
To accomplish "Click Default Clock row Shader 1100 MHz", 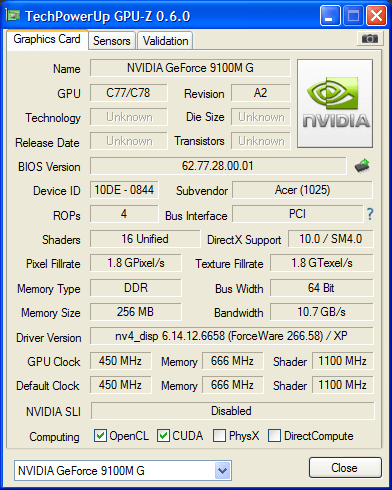I will point(343,385).
